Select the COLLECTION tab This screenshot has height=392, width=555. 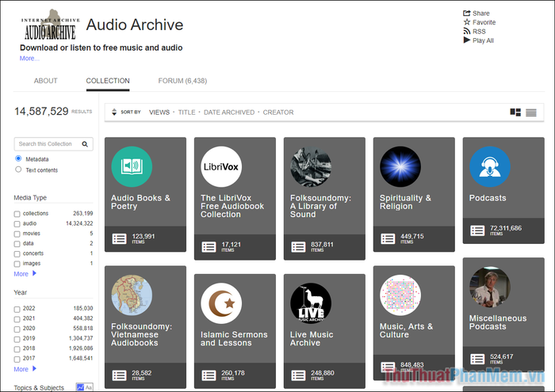(108, 81)
